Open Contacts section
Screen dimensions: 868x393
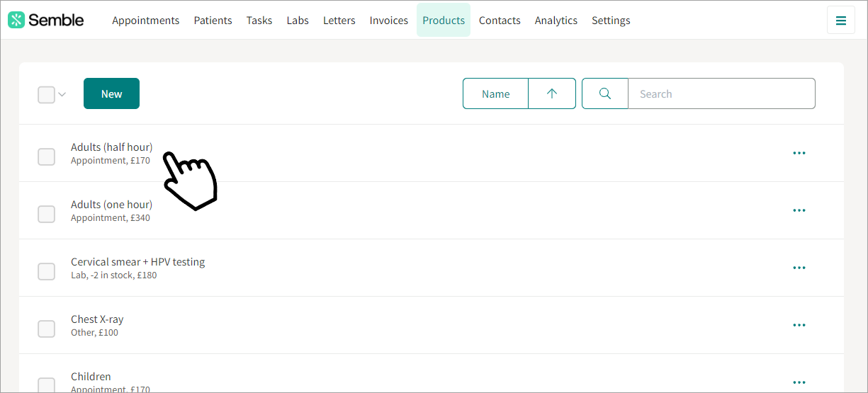[x=500, y=21]
